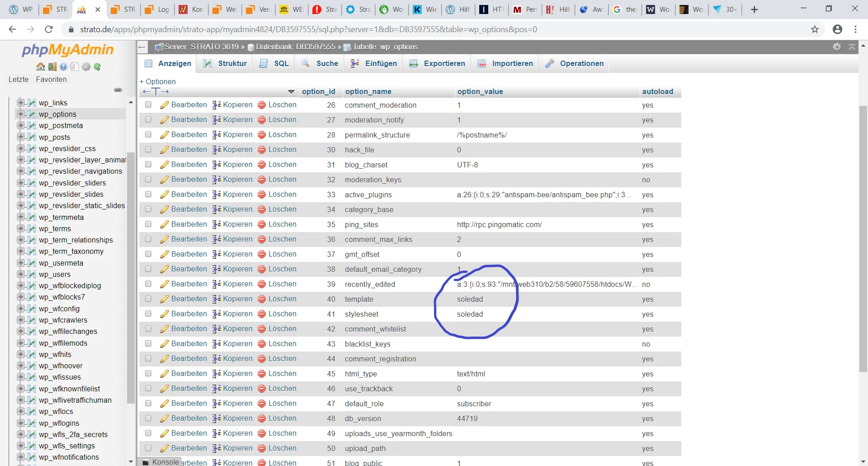This screenshot has height=466, width=868.
Task: Open the column options dropdown triangle
Action: tap(291, 92)
